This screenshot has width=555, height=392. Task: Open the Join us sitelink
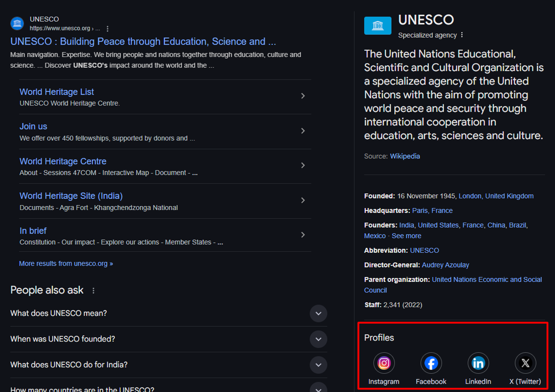pyautogui.click(x=33, y=127)
